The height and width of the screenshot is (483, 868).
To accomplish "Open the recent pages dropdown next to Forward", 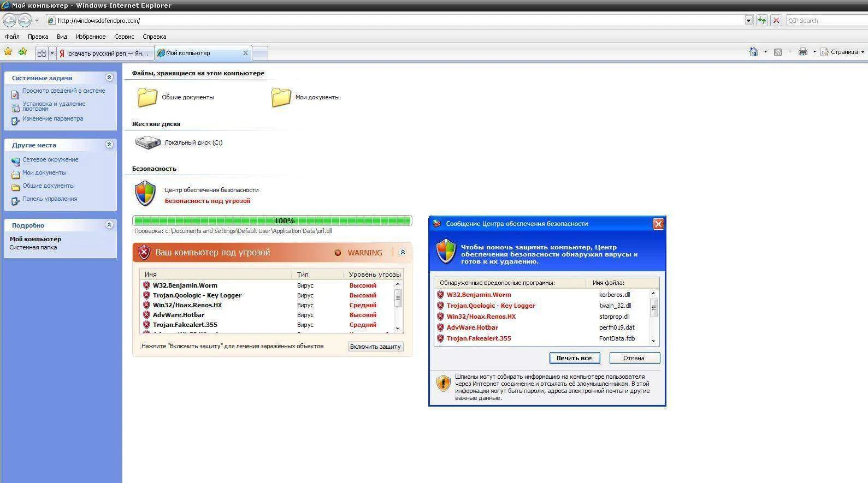I will 37,21.
